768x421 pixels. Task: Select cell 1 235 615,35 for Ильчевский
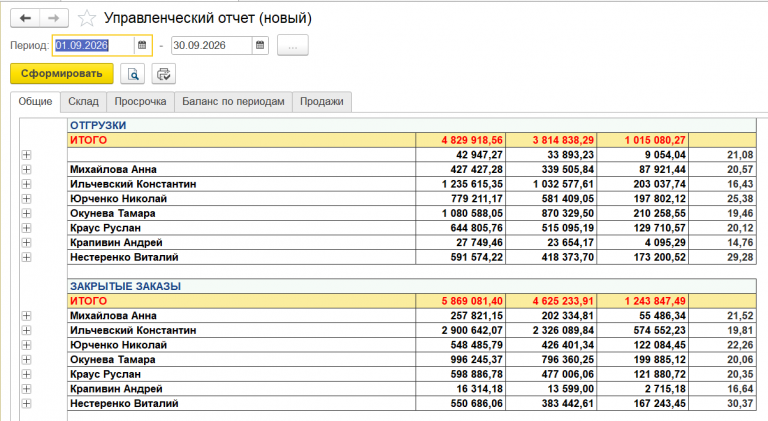pyautogui.click(x=460, y=184)
